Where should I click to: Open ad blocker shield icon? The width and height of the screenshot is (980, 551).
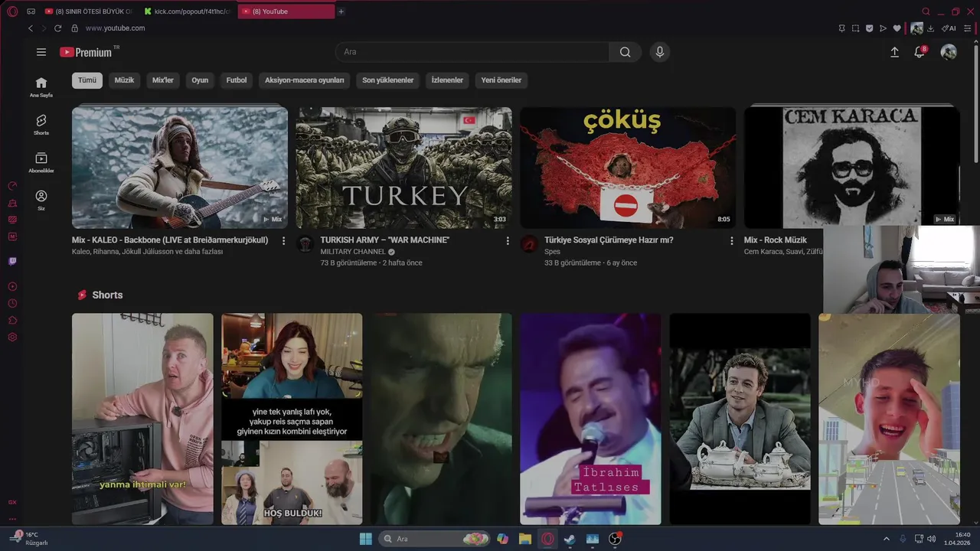pyautogui.click(x=869, y=28)
